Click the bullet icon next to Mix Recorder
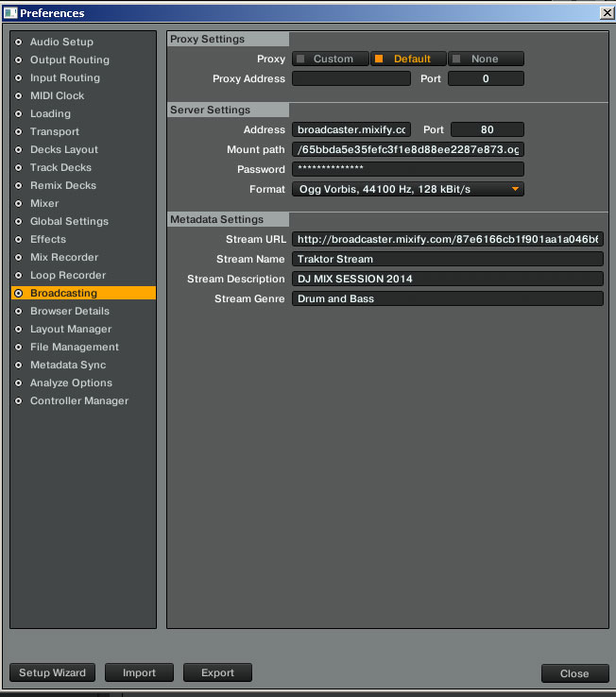This screenshot has height=697, width=616. coord(19,258)
